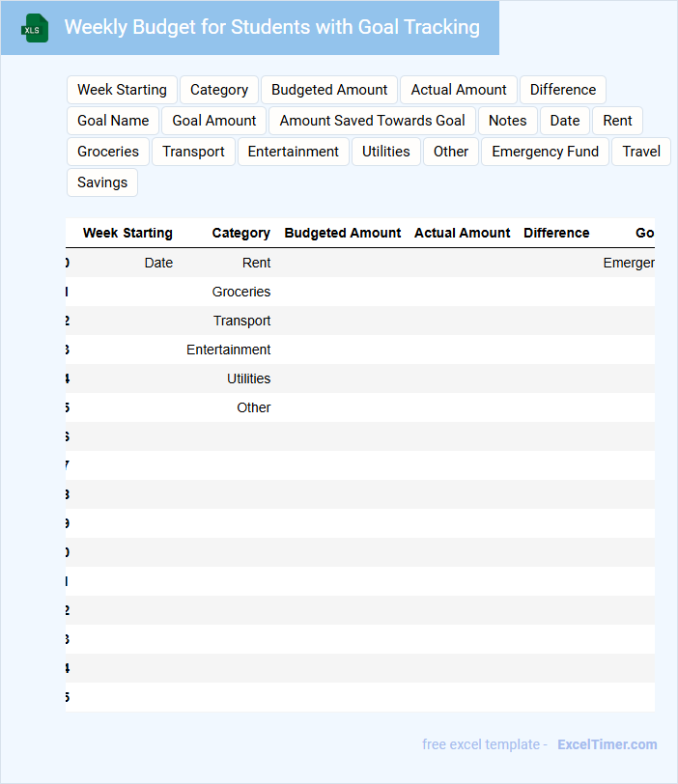Click the Savings tag button
This screenshot has width=678, height=784.
[x=102, y=183]
